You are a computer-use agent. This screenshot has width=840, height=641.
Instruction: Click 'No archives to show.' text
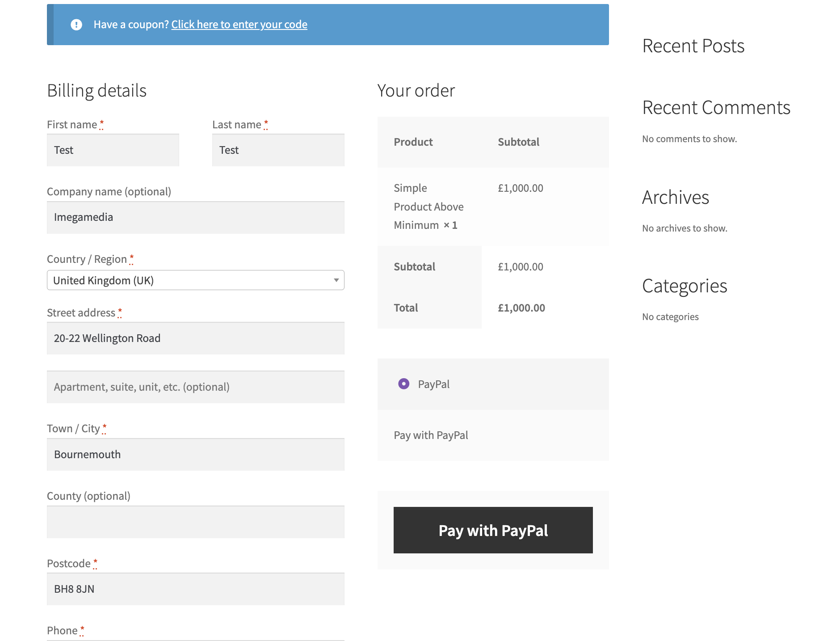pos(685,228)
